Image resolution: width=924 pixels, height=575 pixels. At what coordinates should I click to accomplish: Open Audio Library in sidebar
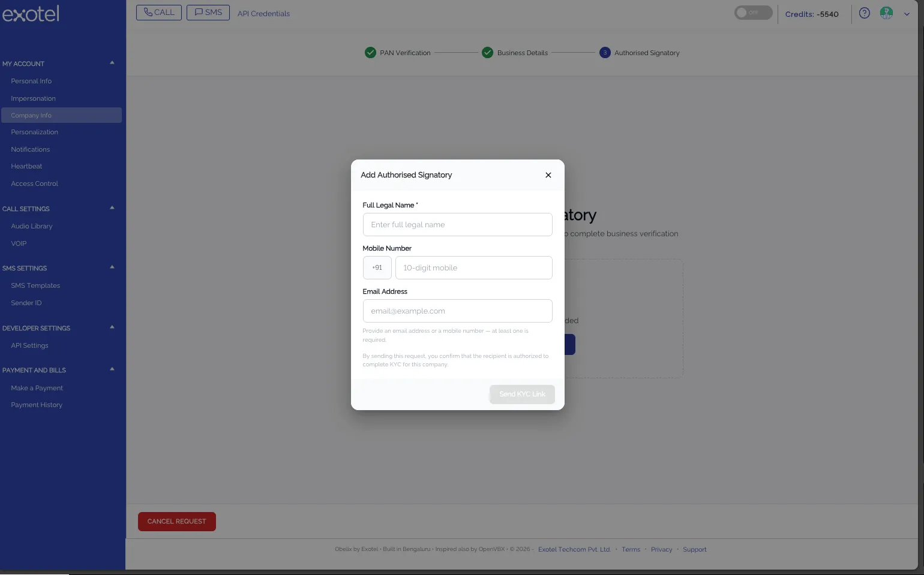point(31,226)
